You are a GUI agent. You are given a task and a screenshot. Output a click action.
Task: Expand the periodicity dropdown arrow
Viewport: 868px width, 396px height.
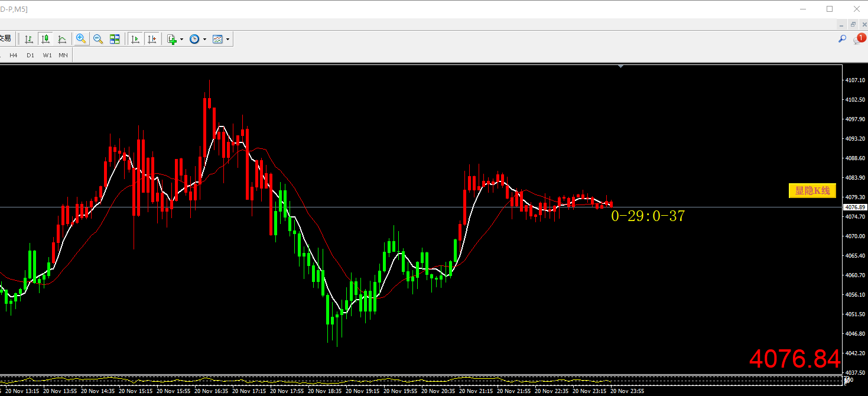tap(204, 40)
